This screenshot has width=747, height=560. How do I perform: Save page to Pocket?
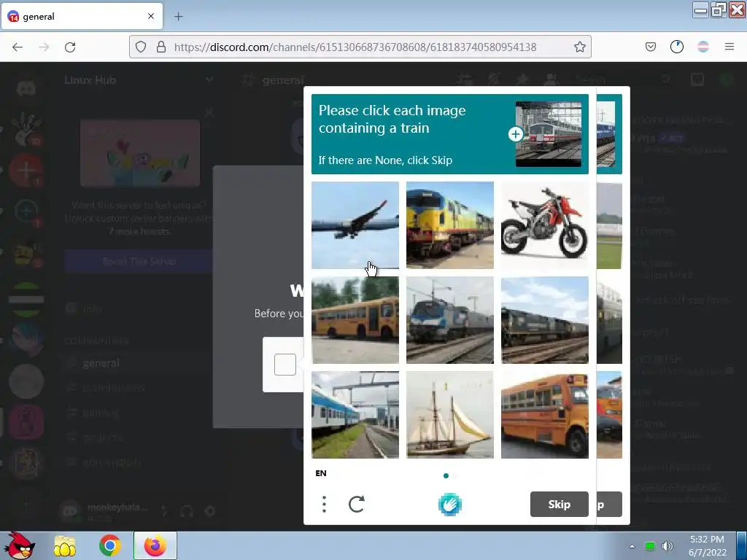tap(650, 47)
